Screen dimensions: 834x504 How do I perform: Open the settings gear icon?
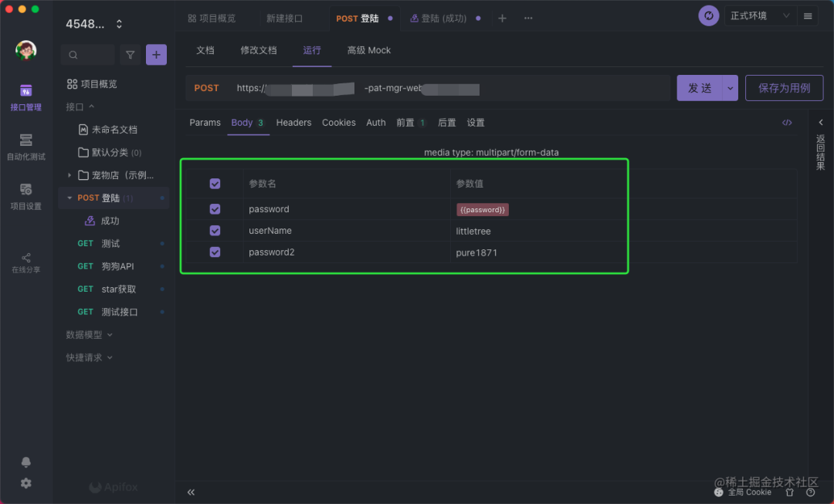coord(26,483)
